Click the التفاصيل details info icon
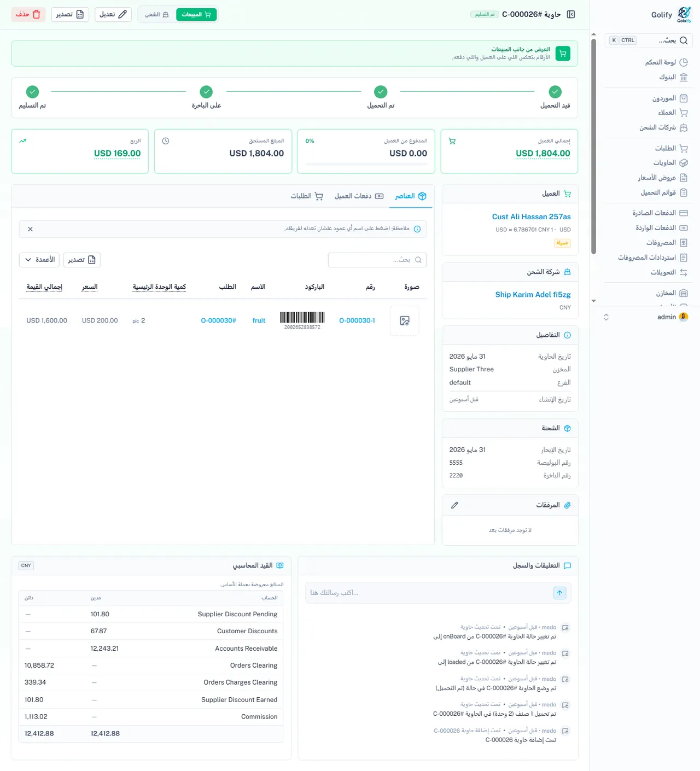Image resolution: width=700 pixels, height=771 pixels. point(567,335)
